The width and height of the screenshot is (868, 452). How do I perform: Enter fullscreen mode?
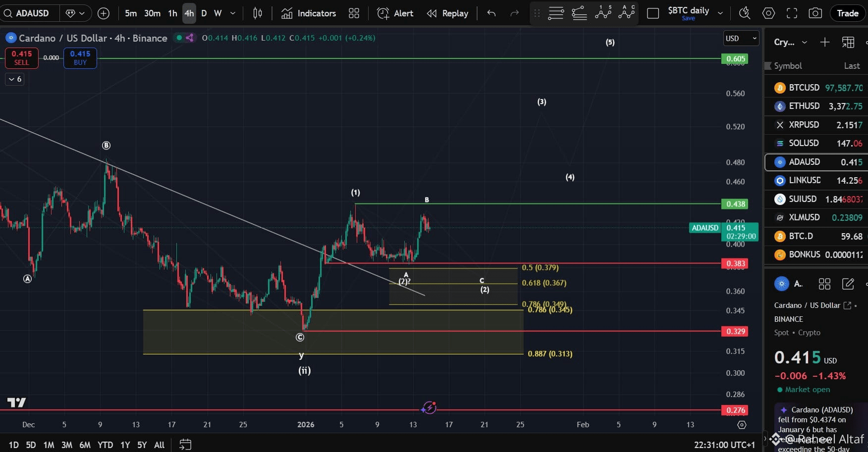(x=792, y=13)
